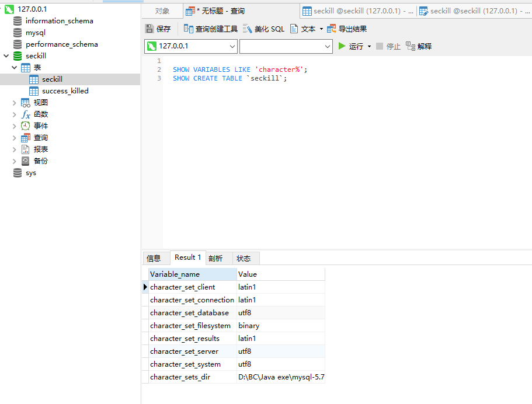The height and width of the screenshot is (404, 532).
Task: Click the Variable_name column header
Action: [x=192, y=274]
